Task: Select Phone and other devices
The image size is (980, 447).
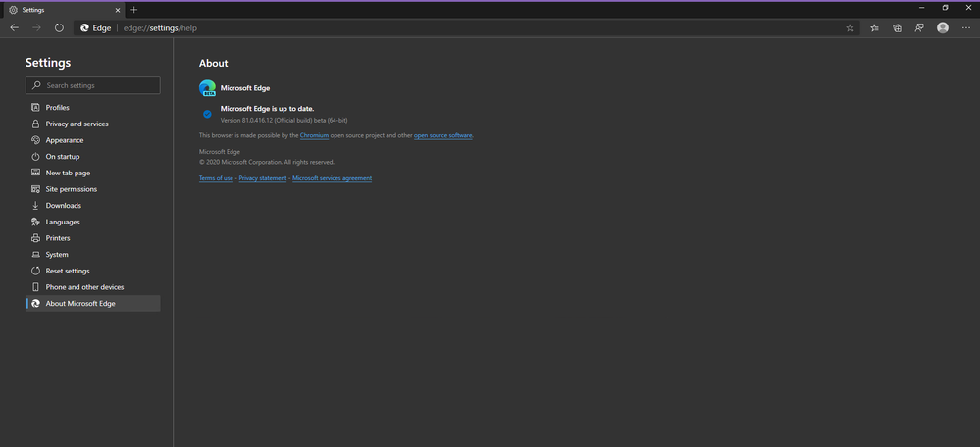Action: [93, 287]
